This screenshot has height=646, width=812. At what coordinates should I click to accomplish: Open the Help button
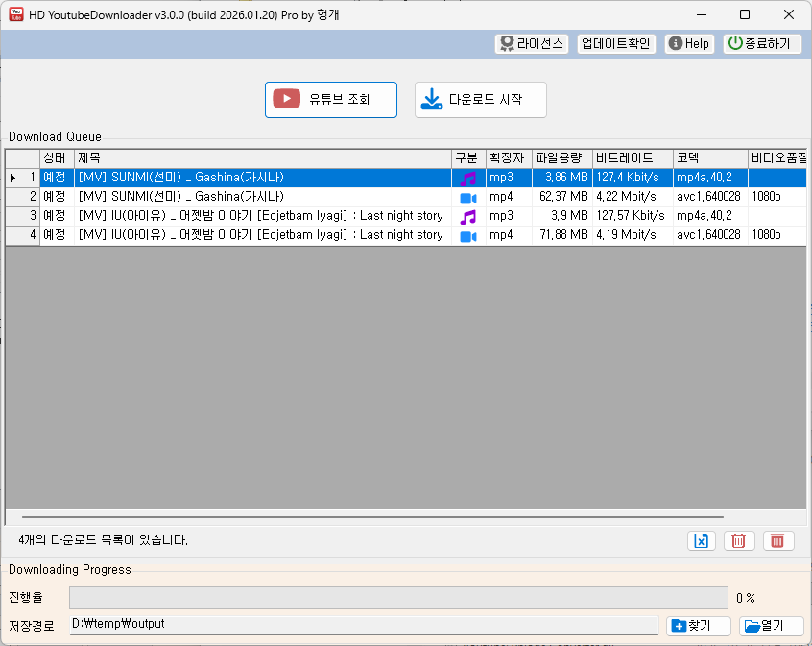(x=689, y=43)
